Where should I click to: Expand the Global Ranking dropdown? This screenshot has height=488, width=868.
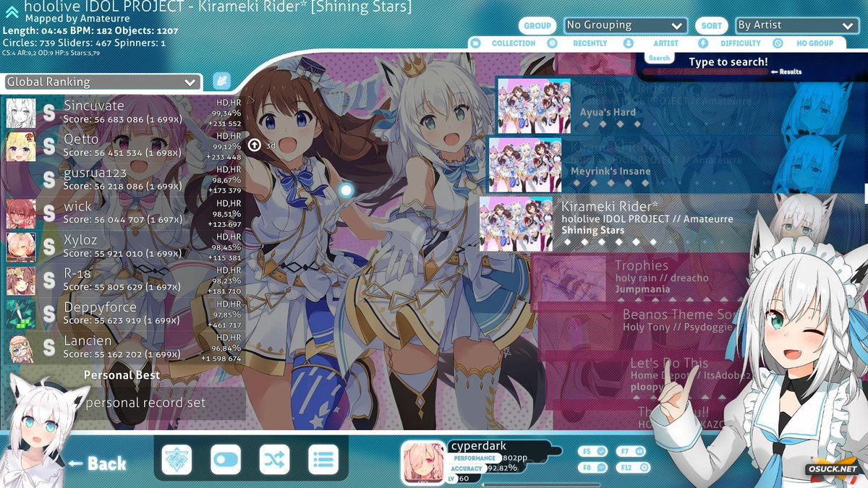click(x=102, y=82)
